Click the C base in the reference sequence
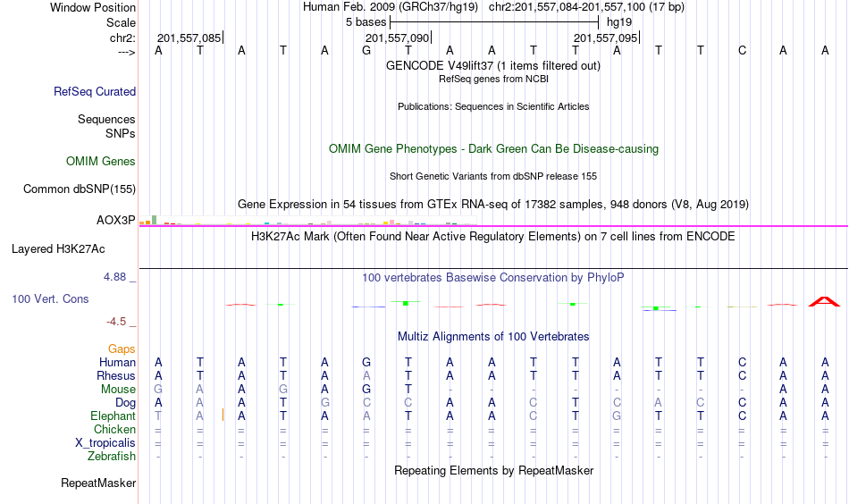This screenshot has height=504, width=849. coord(742,50)
